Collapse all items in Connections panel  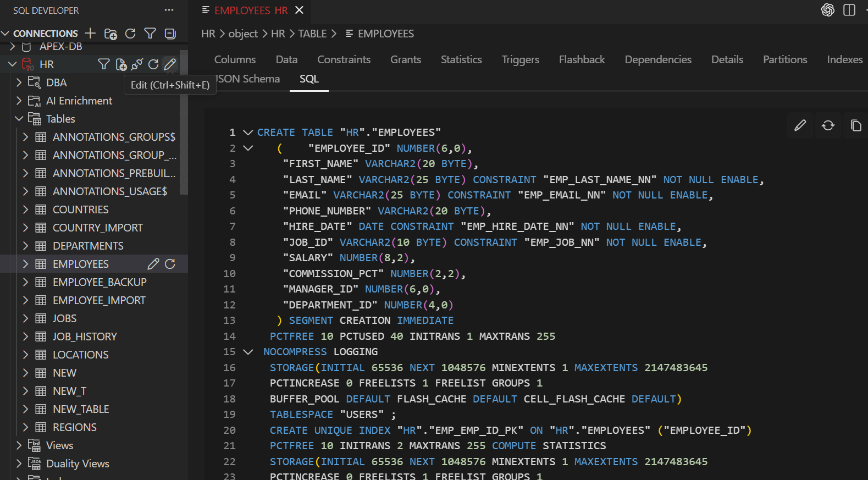click(x=170, y=34)
